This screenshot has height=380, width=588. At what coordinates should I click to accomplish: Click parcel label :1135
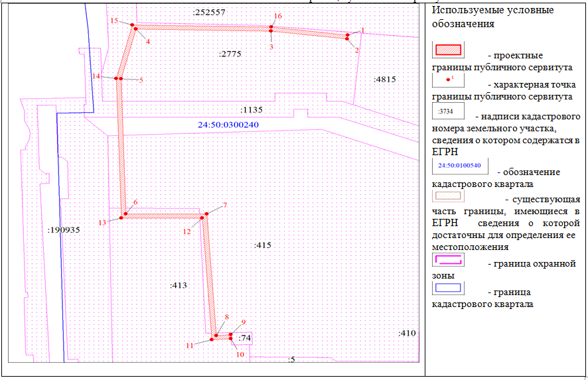tap(252, 110)
